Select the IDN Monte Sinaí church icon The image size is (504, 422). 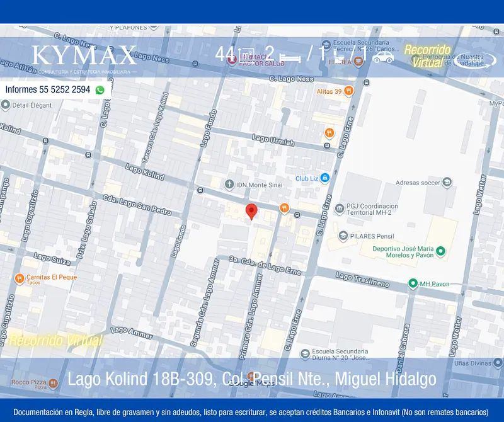[229, 185]
